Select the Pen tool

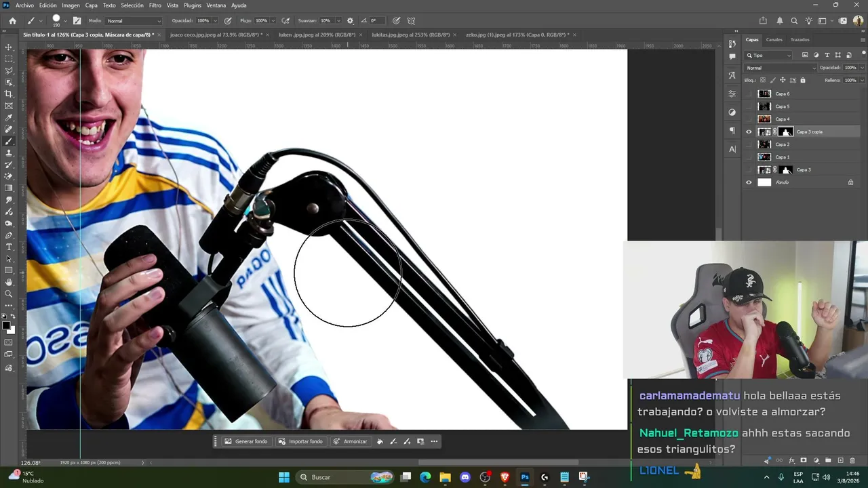9,235
